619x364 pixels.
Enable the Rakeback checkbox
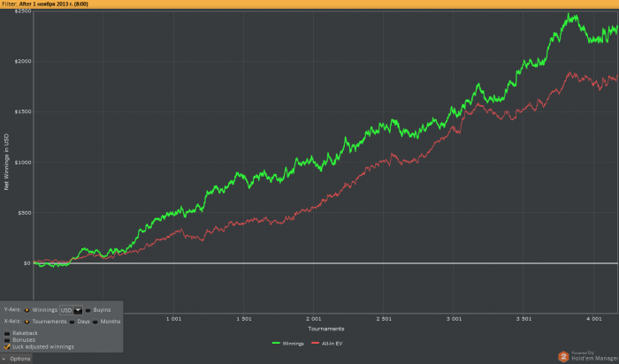[7, 333]
